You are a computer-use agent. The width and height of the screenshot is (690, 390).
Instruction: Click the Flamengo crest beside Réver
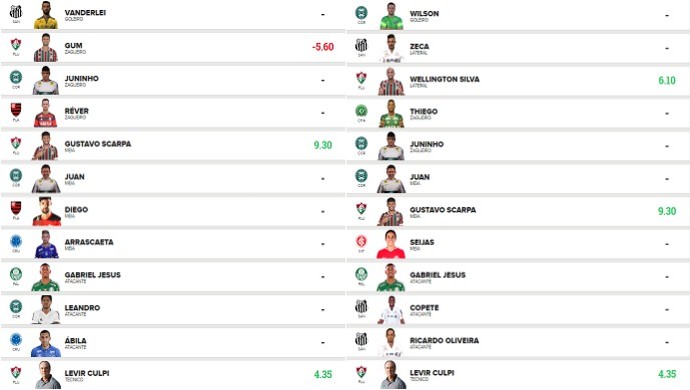(x=16, y=110)
